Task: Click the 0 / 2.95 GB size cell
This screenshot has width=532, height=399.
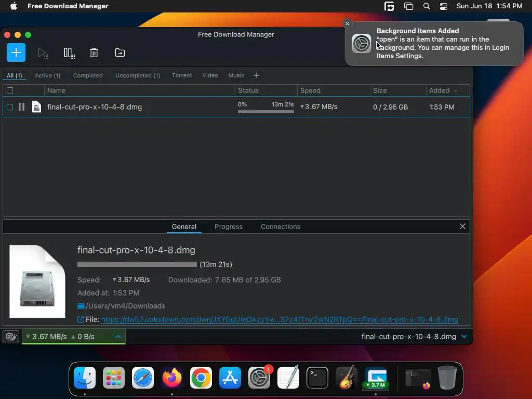Action: point(391,107)
